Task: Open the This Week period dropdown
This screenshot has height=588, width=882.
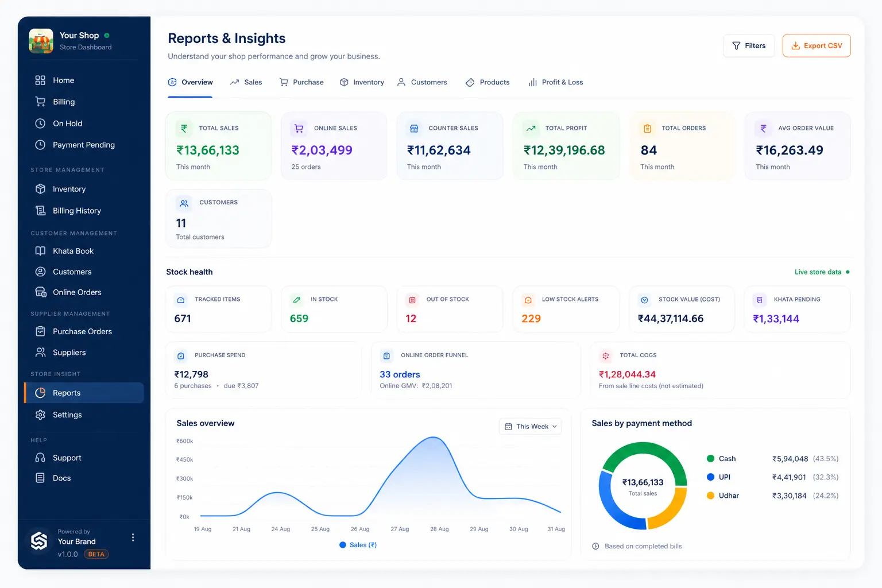Action: pos(530,426)
